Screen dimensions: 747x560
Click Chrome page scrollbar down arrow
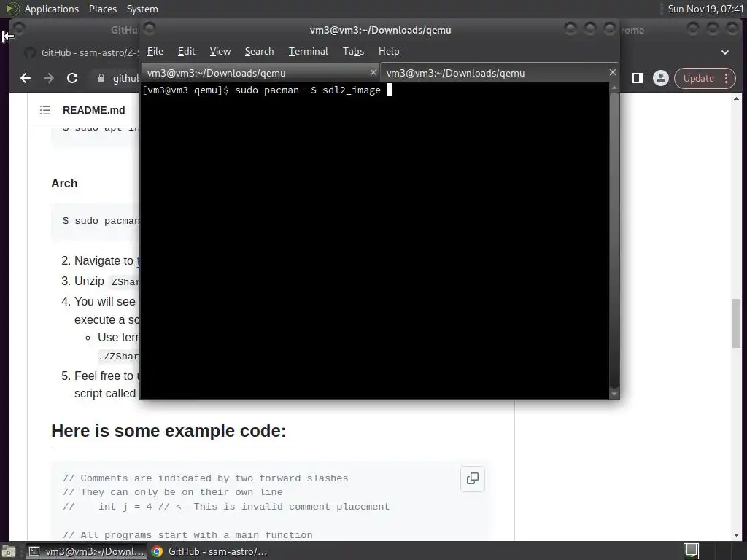click(x=737, y=535)
